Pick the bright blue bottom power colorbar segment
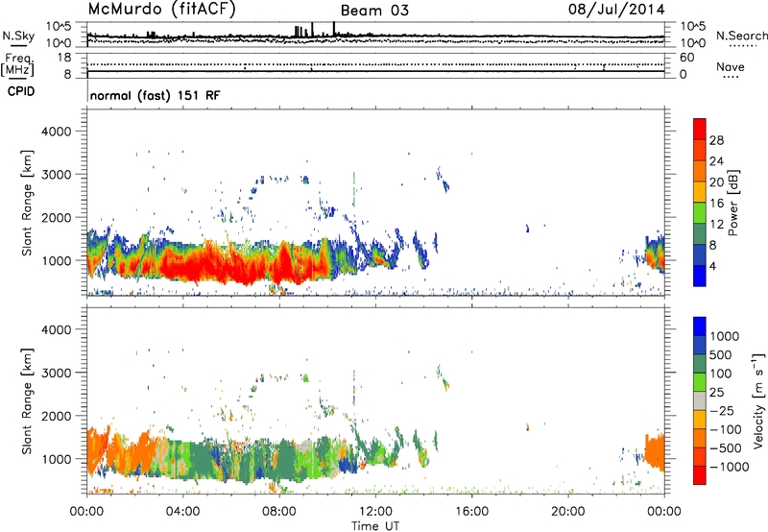Image resolution: width=768 pixels, height=532 pixels. point(700,276)
